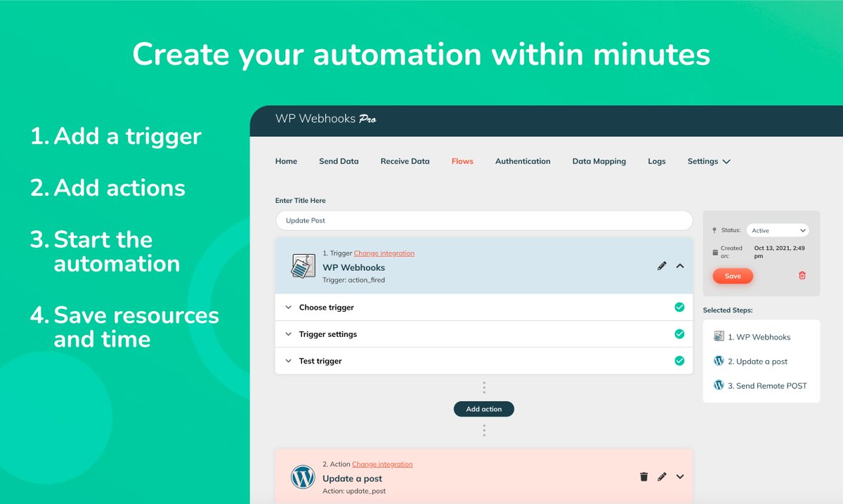
Task: Edit the WP Webhooks trigger with pencil icon
Action: point(662,266)
